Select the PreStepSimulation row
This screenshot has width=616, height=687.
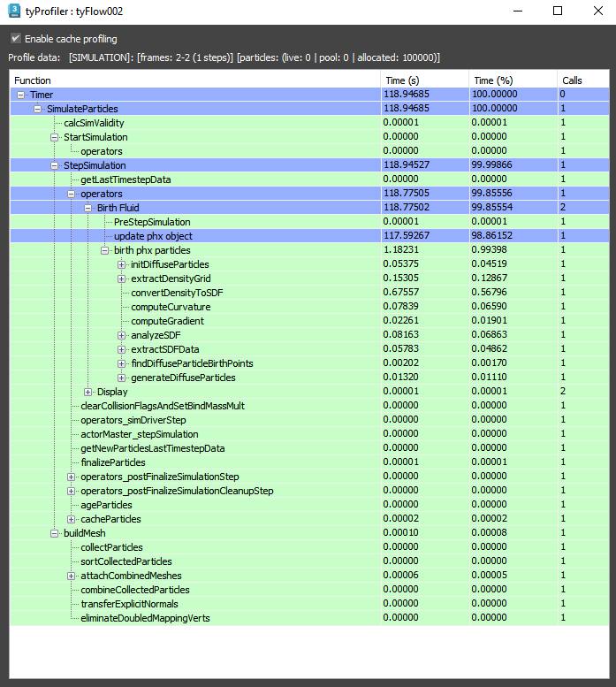[x=309, y=222]
